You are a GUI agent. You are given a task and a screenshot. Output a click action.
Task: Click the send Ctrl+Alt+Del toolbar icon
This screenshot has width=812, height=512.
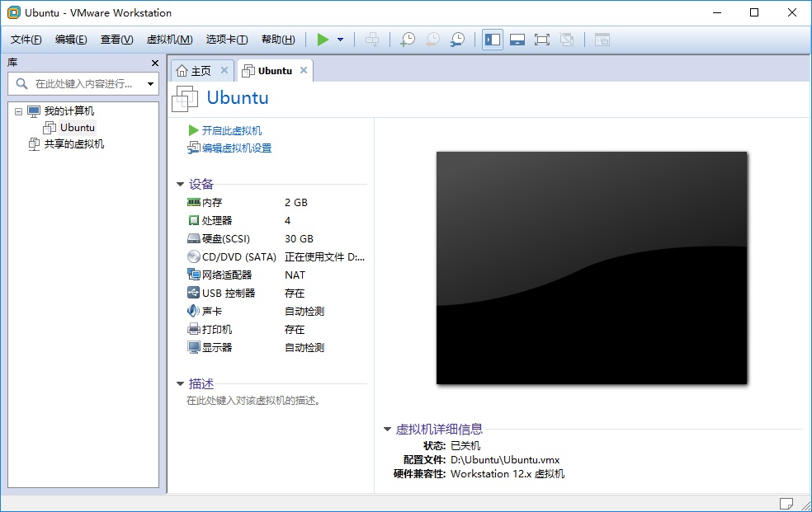point(372,40)
